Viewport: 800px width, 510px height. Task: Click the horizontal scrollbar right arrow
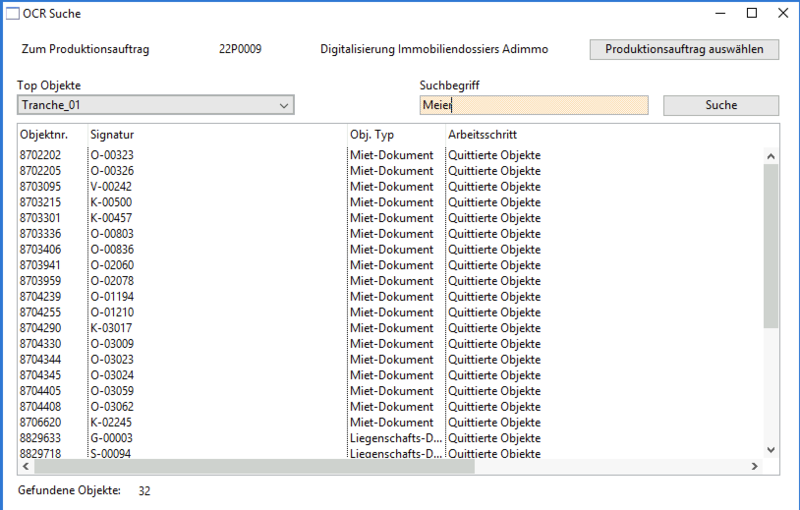point(755,467)
